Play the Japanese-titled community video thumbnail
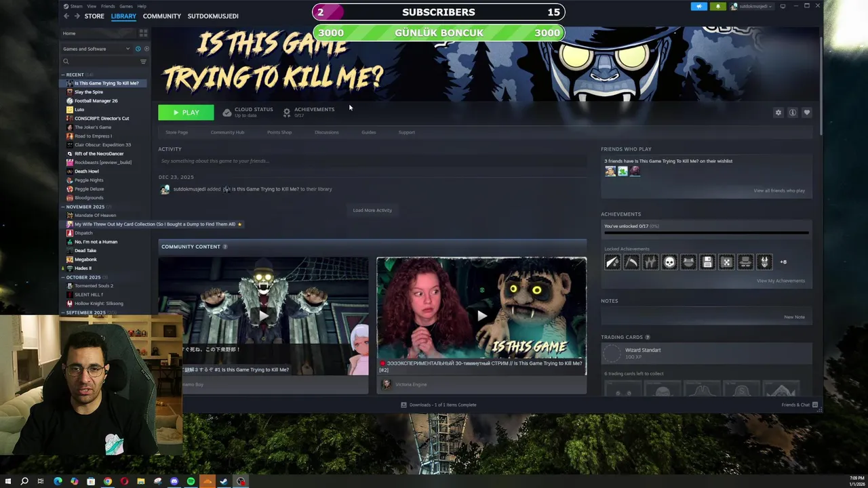 point(263,316)
